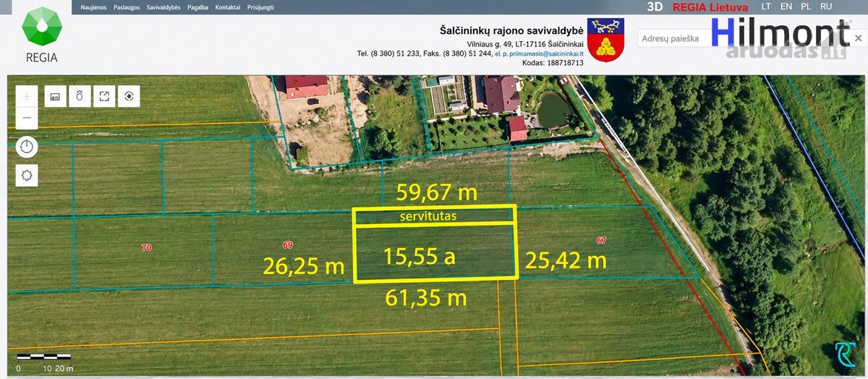This screenshot has width=868, height=379.
Task: Click the REGIA logo
Action: (x=42, y=35)
